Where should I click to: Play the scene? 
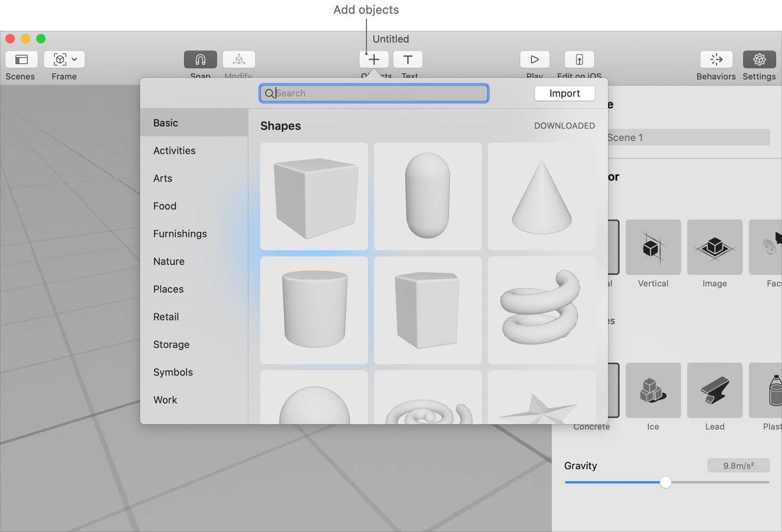point(534,60)
